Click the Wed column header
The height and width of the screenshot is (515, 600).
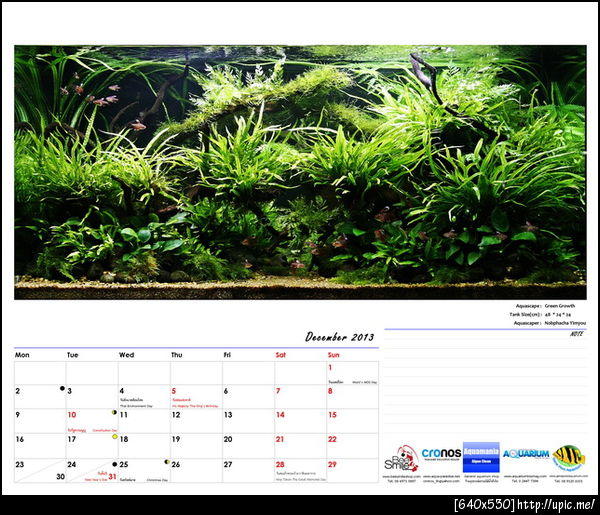point(127,355)
